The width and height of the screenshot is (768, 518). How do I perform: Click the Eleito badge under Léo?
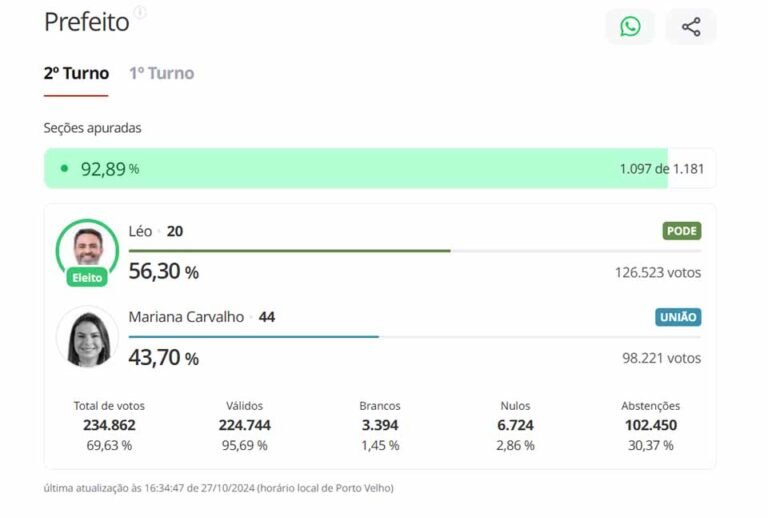coord(87,278)
